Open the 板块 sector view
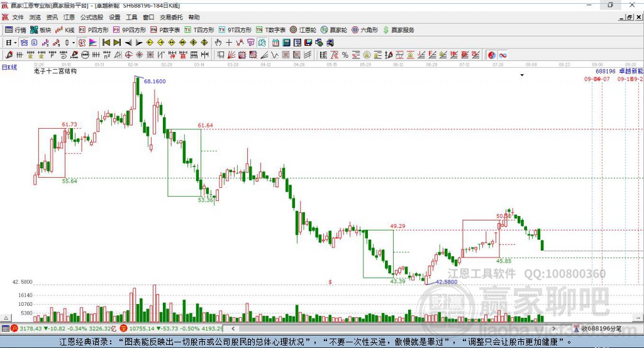The height and width of the screenshot is (348, 644). 40,30
